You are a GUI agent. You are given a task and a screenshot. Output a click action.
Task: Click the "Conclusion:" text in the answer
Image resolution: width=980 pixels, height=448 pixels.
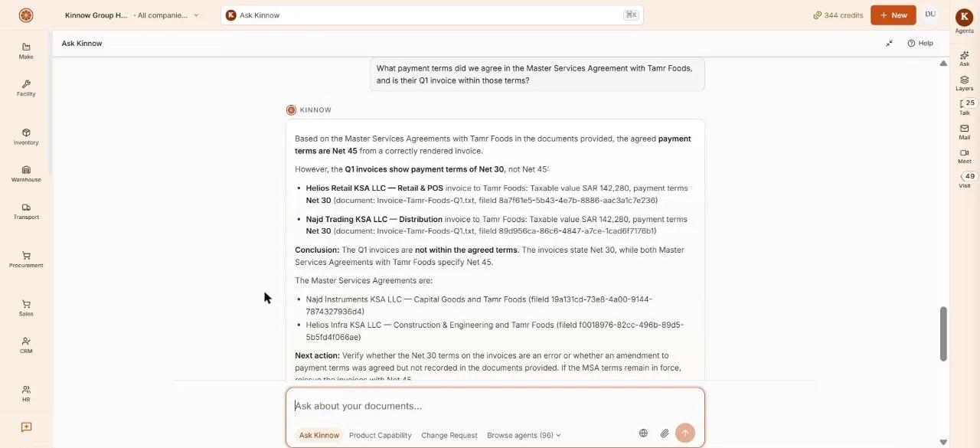pos(317,250)
